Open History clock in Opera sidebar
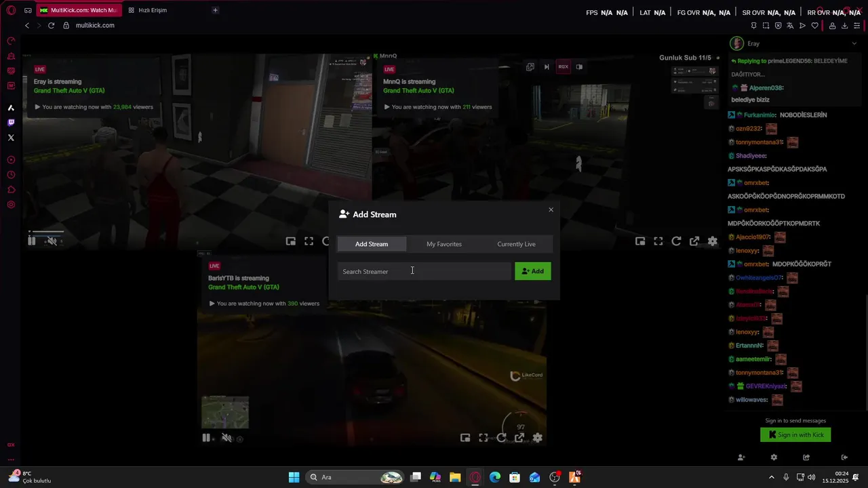Image resolution: width=868 pixels, height=488 pixels. [x=11, y=175]
